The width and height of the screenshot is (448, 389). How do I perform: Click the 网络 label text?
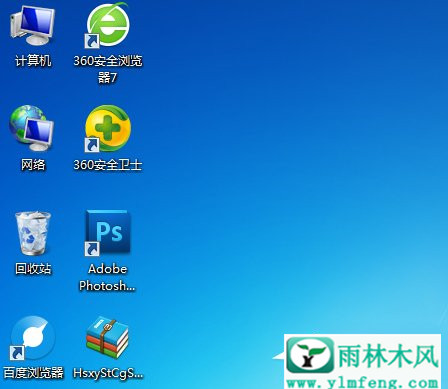coord(33,165)
